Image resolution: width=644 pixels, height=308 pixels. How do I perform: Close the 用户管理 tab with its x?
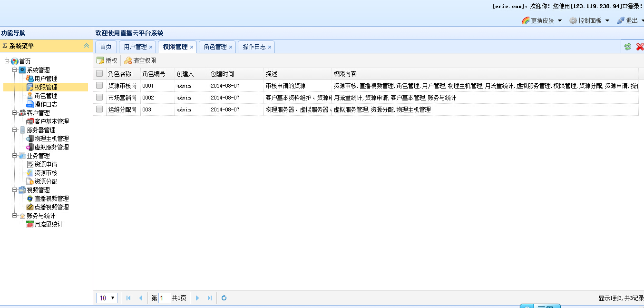point(151,47)
